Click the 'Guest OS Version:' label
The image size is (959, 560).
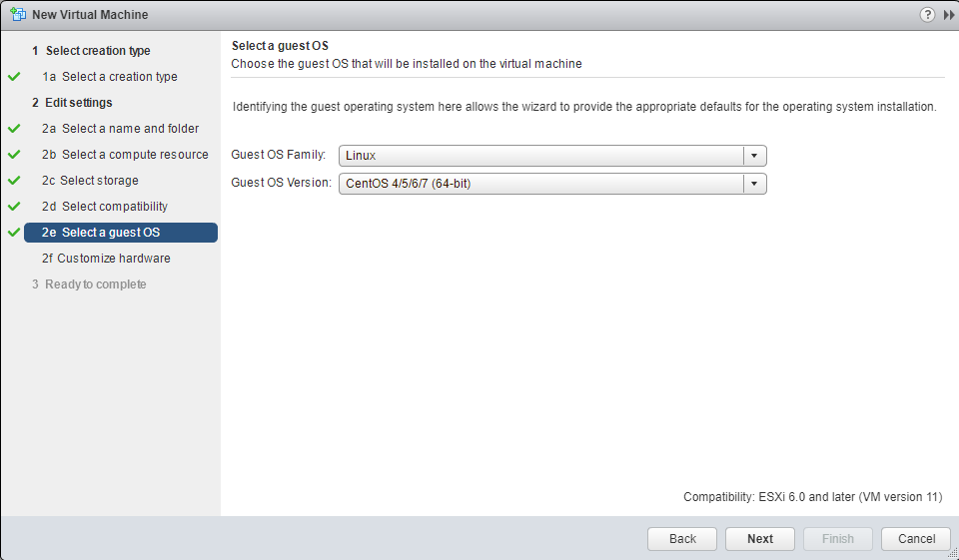pyautogui.click(x=282, y=183)
